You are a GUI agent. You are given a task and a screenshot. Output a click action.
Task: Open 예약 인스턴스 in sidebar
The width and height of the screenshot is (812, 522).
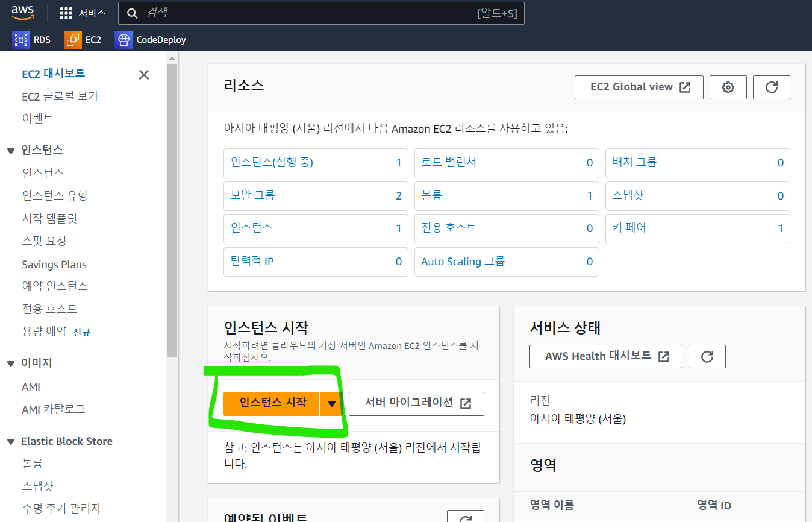tap(55, 286)
